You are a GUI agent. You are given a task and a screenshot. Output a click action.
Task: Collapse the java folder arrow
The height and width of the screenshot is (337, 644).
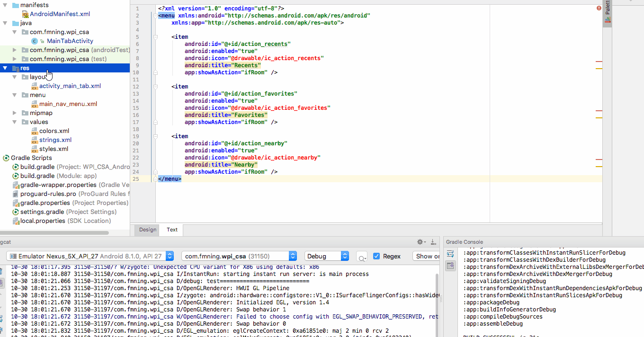point(5,23)
